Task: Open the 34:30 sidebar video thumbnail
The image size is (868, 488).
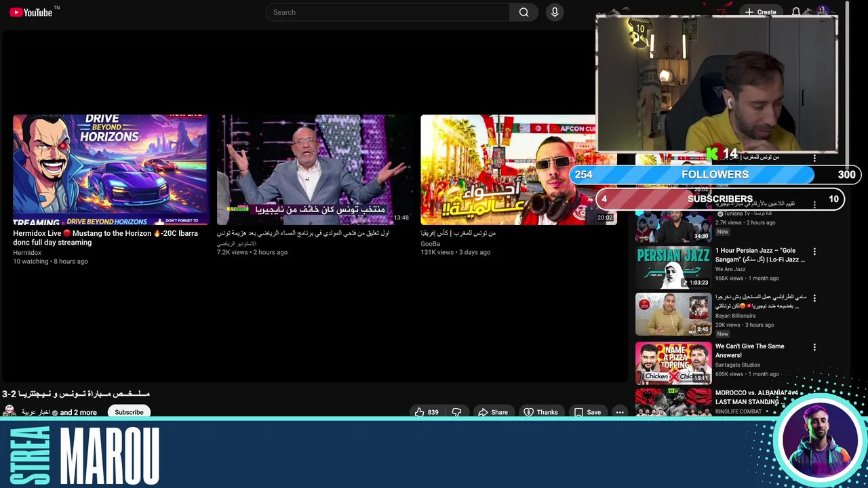Action: pyautogui.click(x=673, y=227)
